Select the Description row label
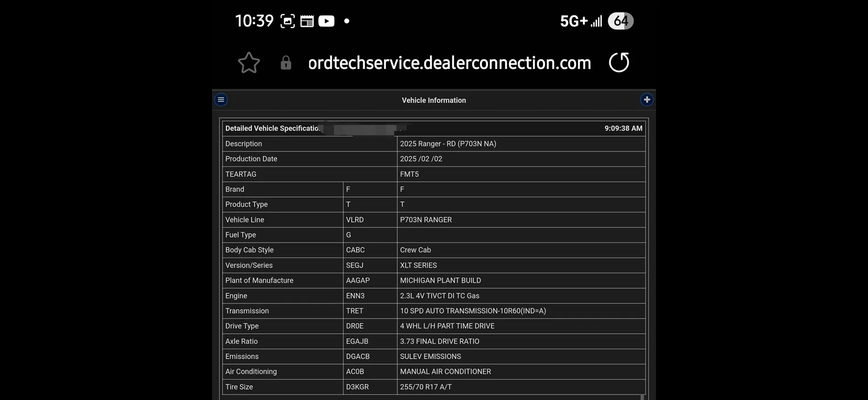The height and width of the screenshot is (400, 868). pos(243,144)
